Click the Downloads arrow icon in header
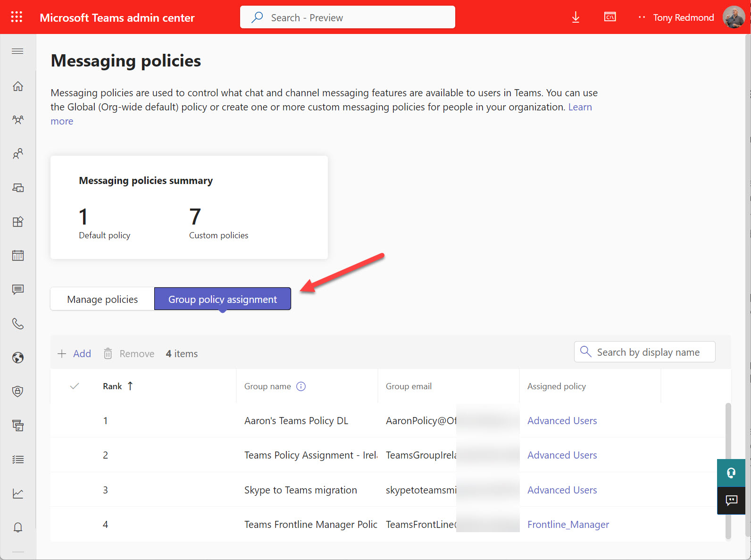 pos(576,17)
